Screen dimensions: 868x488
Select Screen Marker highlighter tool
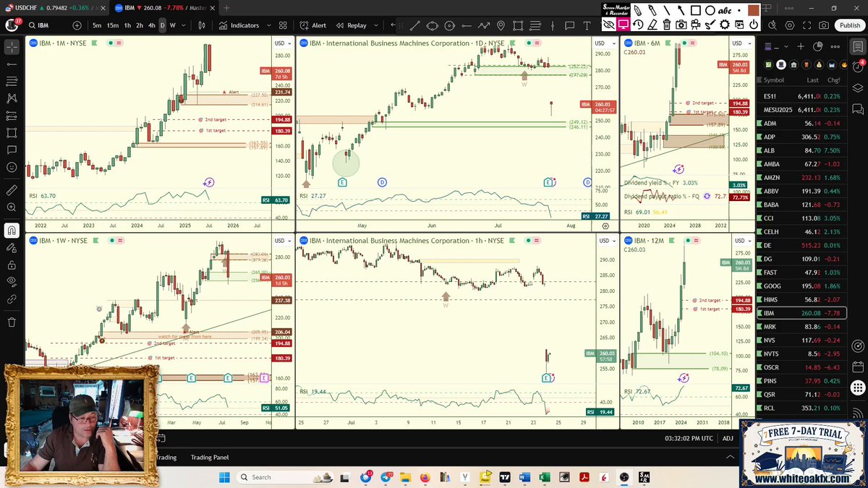(652, 10)
